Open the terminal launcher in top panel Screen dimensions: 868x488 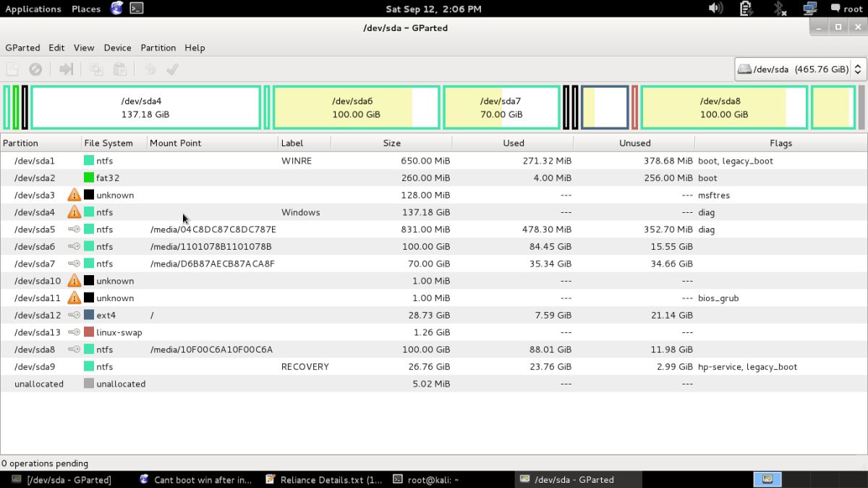[136, 9]
